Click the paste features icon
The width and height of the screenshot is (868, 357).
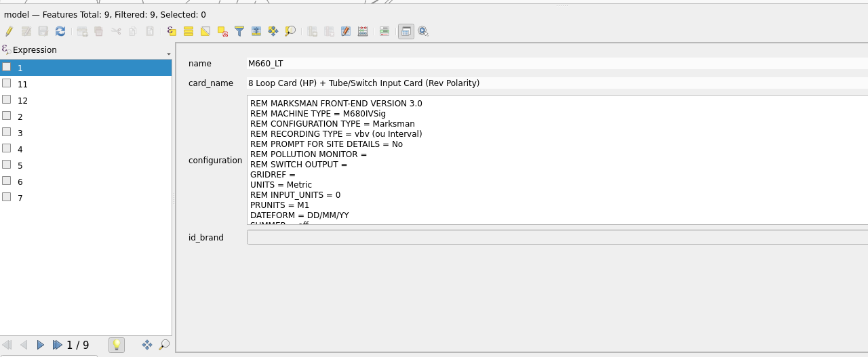(x=150, y=31)
